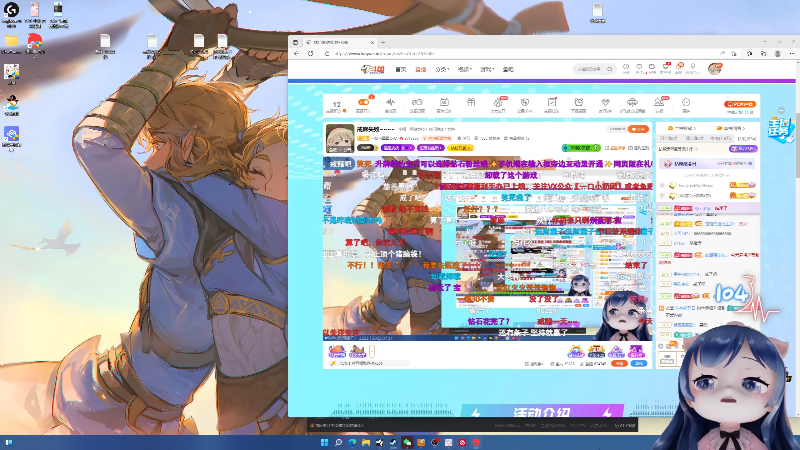Open the 主播任务 floating badge
Screen dimensions: 800x450
pos(781,130)
